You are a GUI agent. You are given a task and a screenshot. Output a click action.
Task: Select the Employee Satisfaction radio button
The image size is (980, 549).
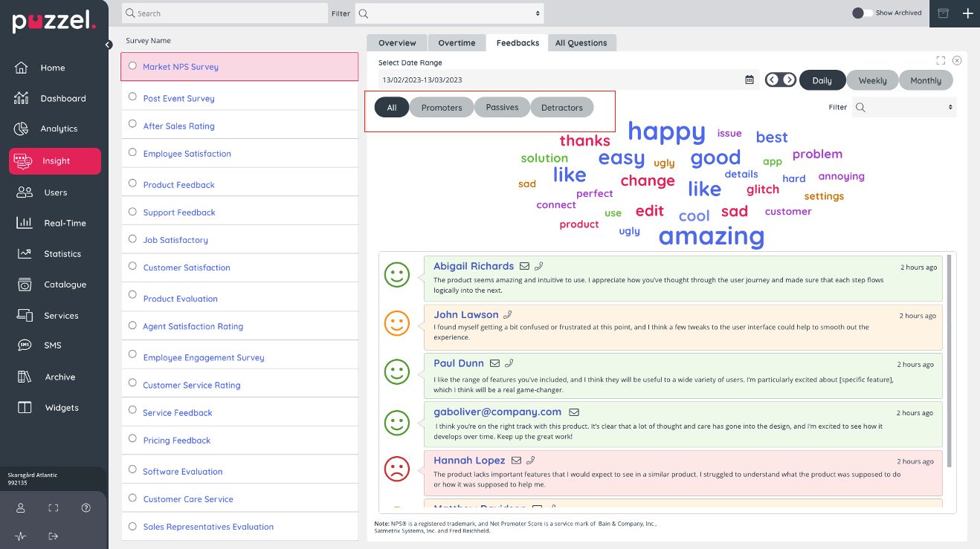click(x=132, y=152)
